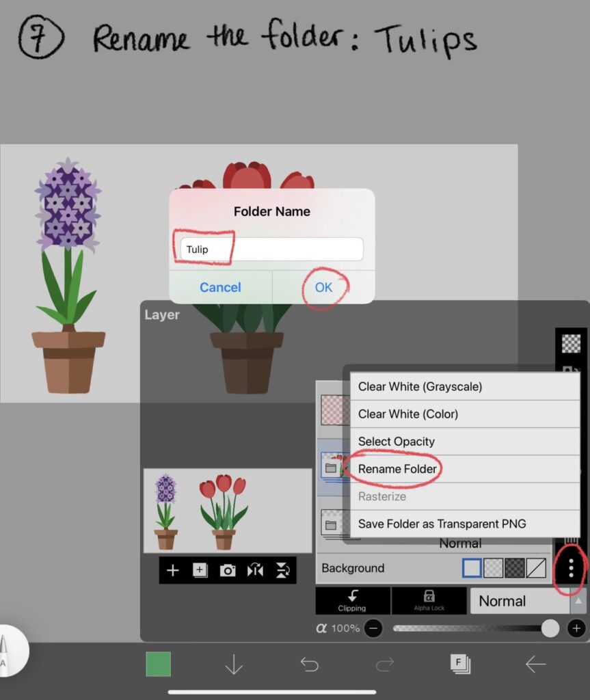This screenshot has width=590, height=700.
Task: Toggle Alpha Lock on the layer
Action: (429, 600)
